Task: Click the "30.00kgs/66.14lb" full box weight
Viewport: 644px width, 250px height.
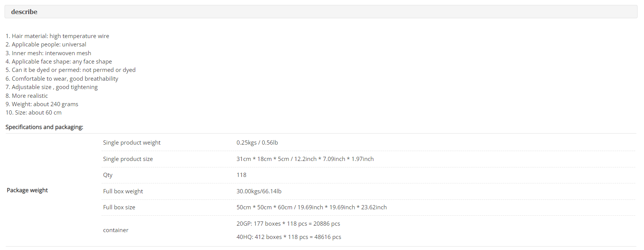Action: point(259,191)
